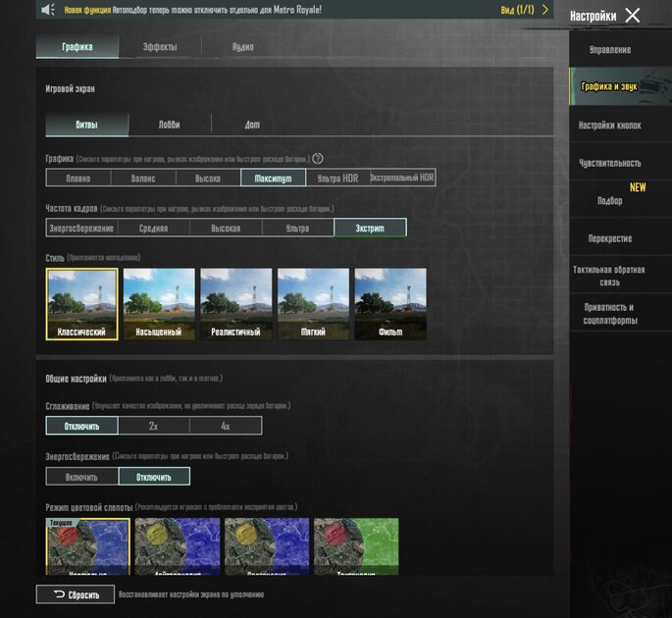Choose the Мягкий style thumbnail
The width and height of the screenshot is (672, 618).
coord(313,304)
